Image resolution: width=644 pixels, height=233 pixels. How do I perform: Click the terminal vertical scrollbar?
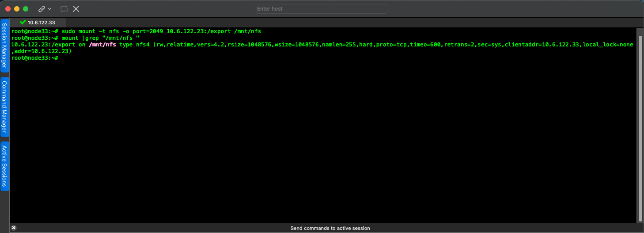(x=640, y=124)
